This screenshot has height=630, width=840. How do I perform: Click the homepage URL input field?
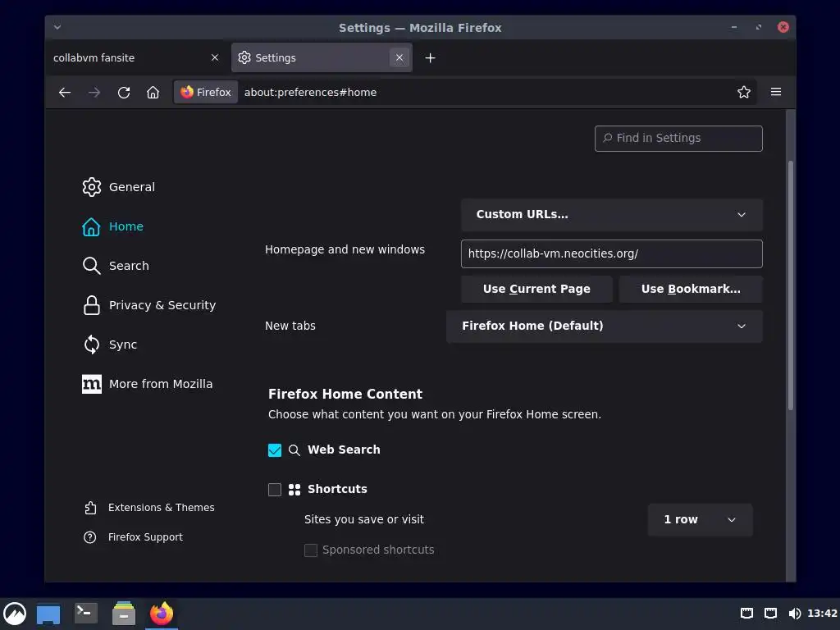pyautogui.click(x=612, y=254)
